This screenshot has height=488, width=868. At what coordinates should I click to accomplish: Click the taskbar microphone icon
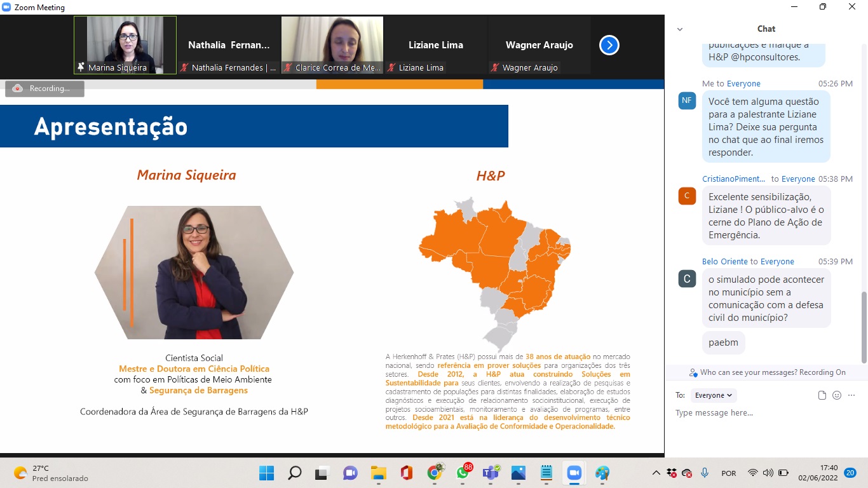[x=704, y=473]
